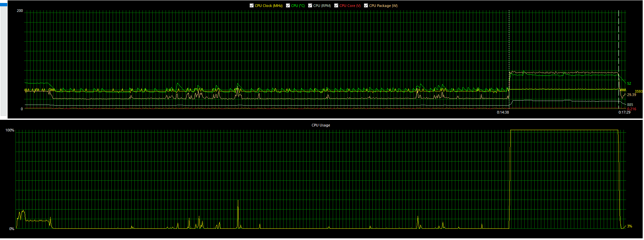The image size is (644, 240).
Task: Click the 200 axis label on sensor chart
Action: click(20, 11)
